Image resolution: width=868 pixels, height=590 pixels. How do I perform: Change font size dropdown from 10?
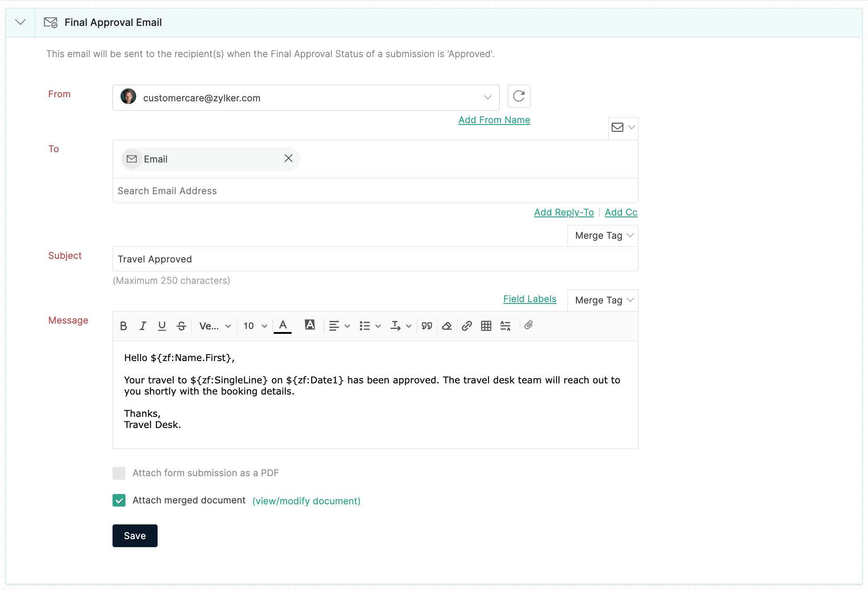pyautogui.click(x=255, y=326)
